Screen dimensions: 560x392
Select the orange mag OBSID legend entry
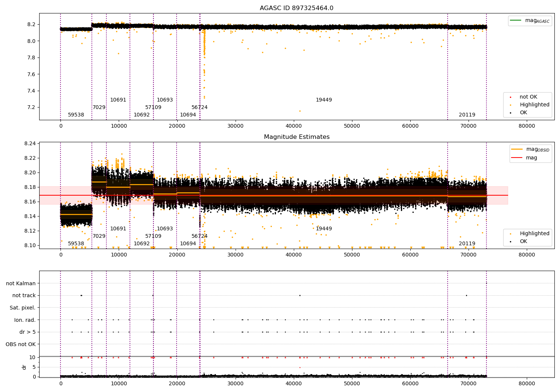click(530, 149)
